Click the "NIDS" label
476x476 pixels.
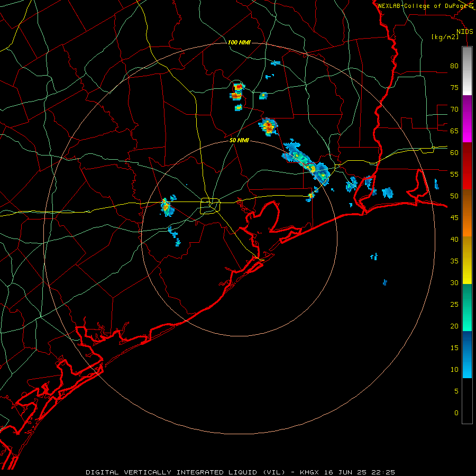click(x=465, y=32)
